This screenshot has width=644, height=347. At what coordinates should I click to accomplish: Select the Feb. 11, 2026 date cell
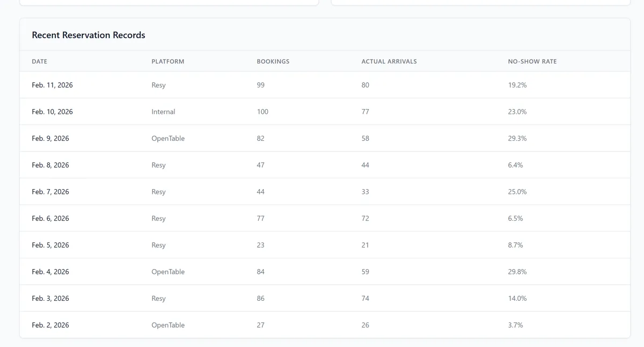[52, 85]
